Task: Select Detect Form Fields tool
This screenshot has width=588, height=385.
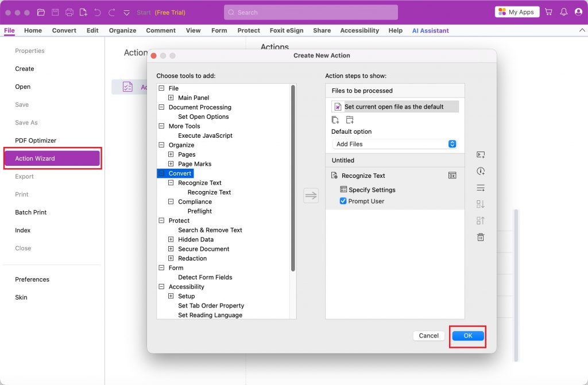Action: [x=205, y=277]
